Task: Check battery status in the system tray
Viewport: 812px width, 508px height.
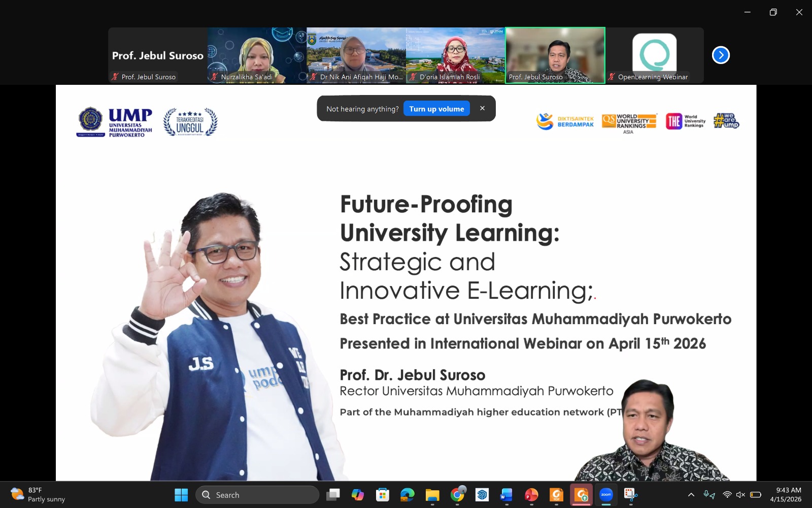Action: [x=755, y=494]
